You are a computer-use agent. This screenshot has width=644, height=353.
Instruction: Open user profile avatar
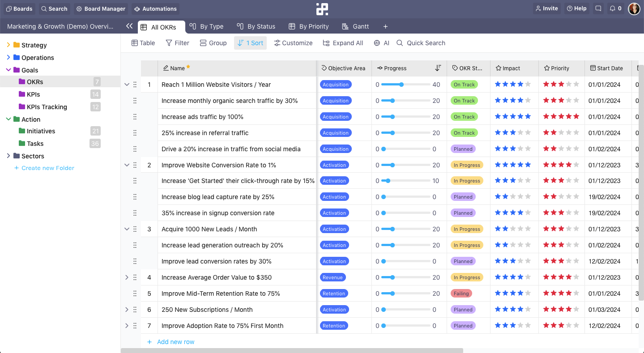(634, 9)
